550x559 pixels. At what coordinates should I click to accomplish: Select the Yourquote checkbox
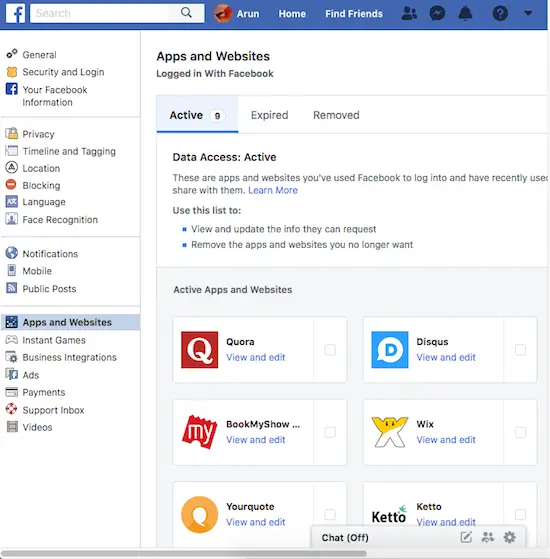pyautogui.click(x=330, y=514)
